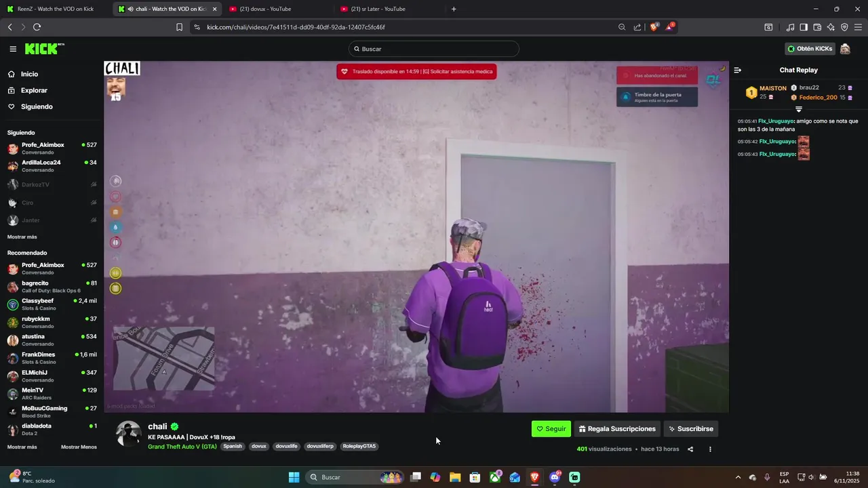Open File Explorer from the taskbar
Screen dimensions: 868x488
[x=455, y=477]
